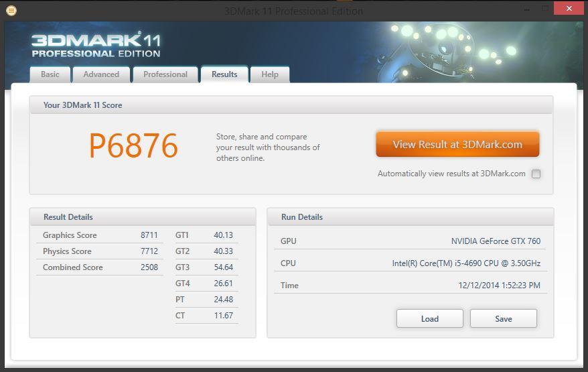Image resolution: width=588 pixels, height=372 pixels.
Task: Click the Result Details panel header
Action: point(143,217)
